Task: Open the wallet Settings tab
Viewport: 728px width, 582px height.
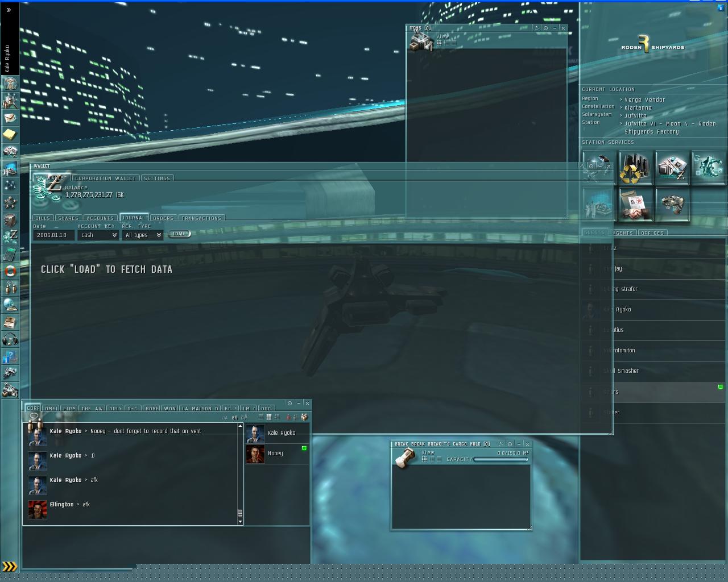Action: [157, 178]
